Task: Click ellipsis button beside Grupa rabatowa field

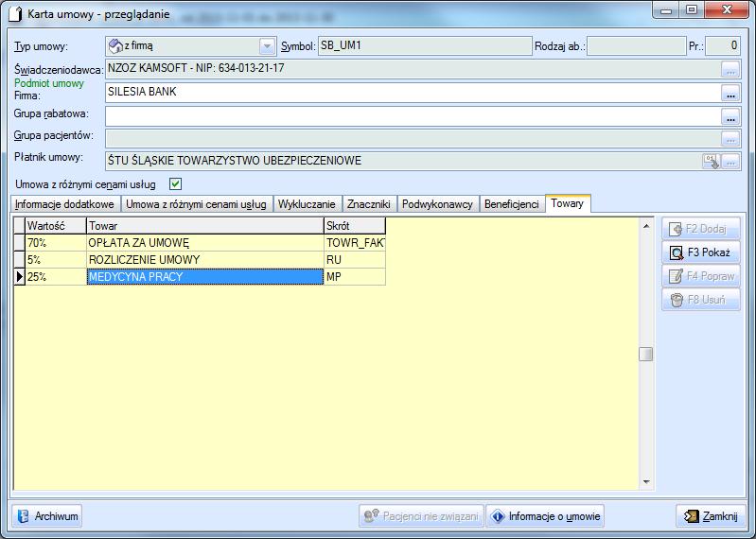Action: click(730, 116)
